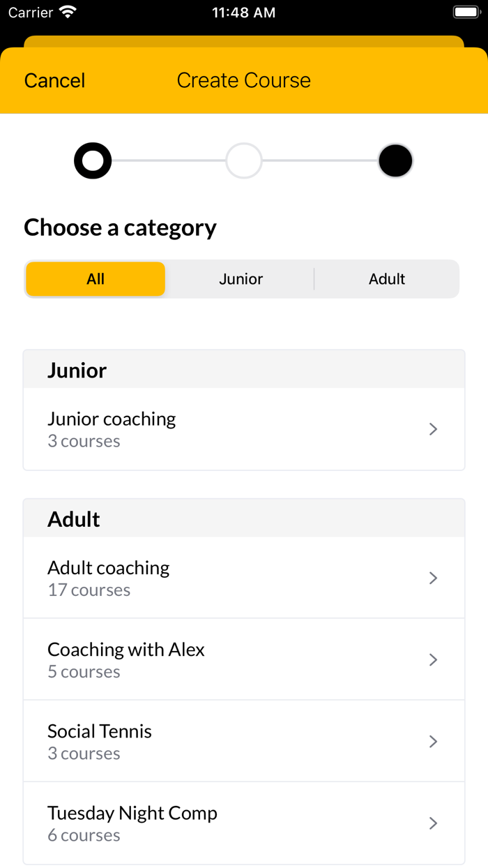Select the middle step indicator circle

pyautogui.click(x=244, y=160)
